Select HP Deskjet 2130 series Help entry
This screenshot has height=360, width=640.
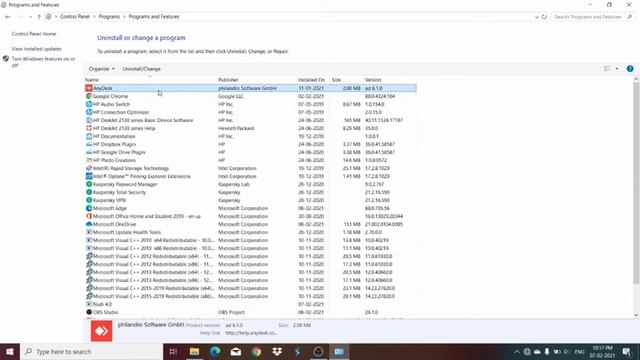coord(251,128)
